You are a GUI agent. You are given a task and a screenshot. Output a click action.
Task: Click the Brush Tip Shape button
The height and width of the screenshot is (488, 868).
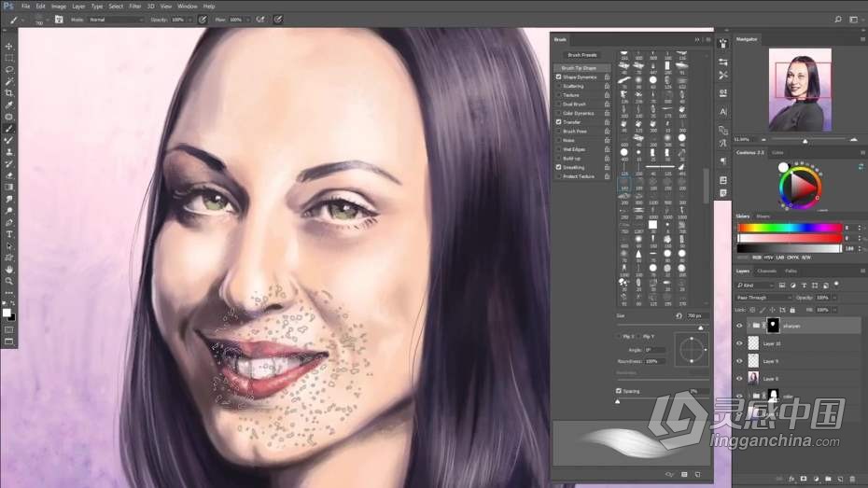click(581, 68)
